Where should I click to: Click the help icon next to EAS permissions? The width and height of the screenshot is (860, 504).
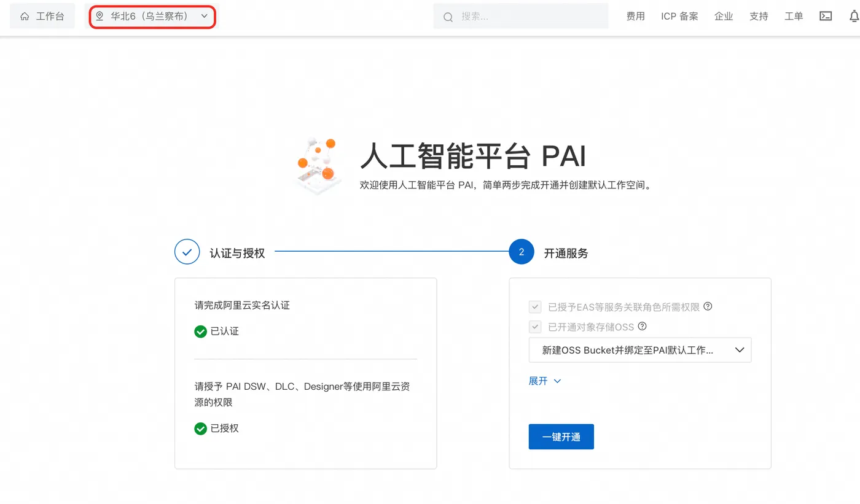(x=708, y=306)
